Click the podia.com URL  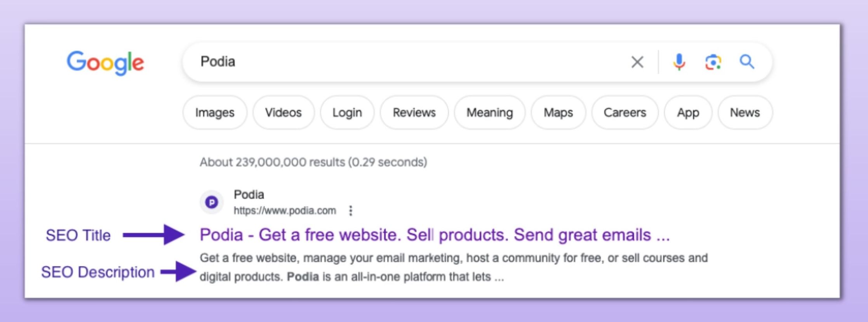[285, 210]
